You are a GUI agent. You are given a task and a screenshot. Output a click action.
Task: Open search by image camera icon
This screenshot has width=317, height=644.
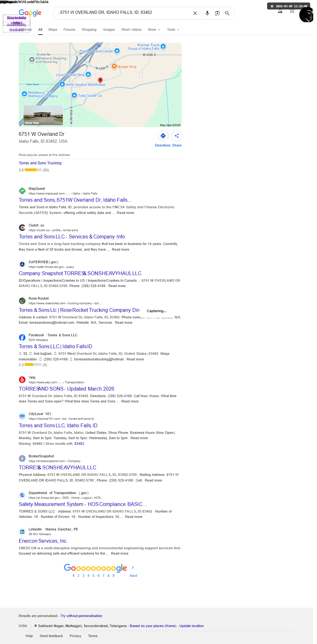[x=217, y=13]
